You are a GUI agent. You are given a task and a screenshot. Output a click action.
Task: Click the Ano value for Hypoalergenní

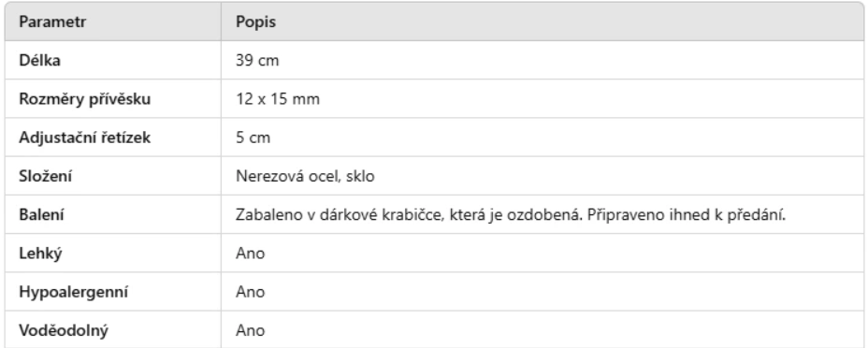click(x=251, y=292)
